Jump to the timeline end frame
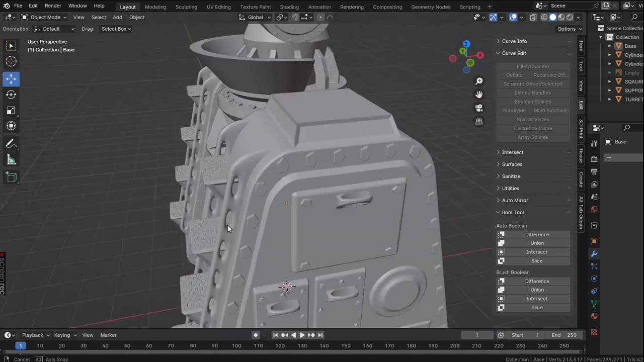The width and height of the screenshot is (644, 362). [320, 335]
